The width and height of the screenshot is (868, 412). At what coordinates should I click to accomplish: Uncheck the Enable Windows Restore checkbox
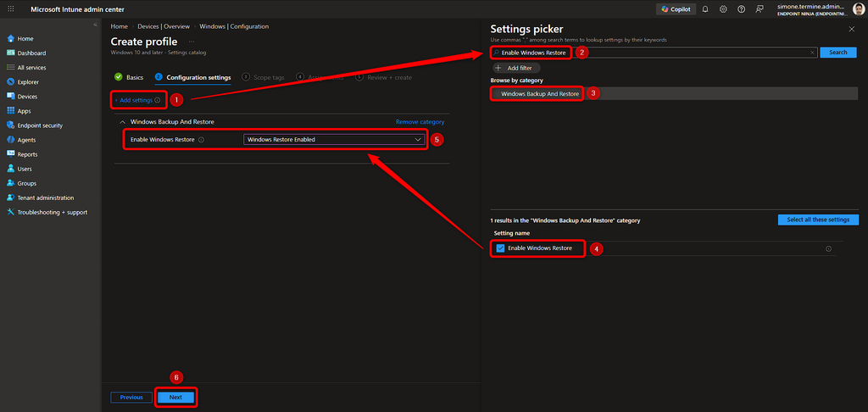point(500,248)
